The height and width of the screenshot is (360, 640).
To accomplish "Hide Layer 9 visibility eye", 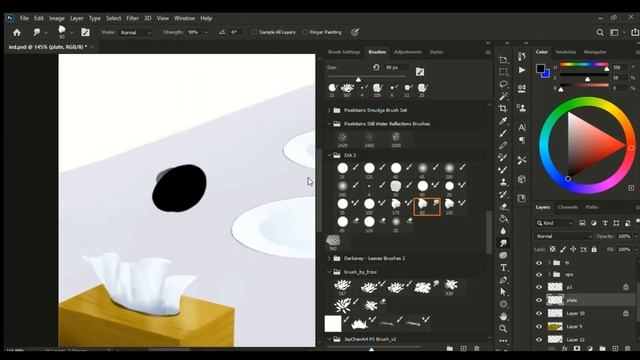I will pyautogui.click(x=539, y=327).
